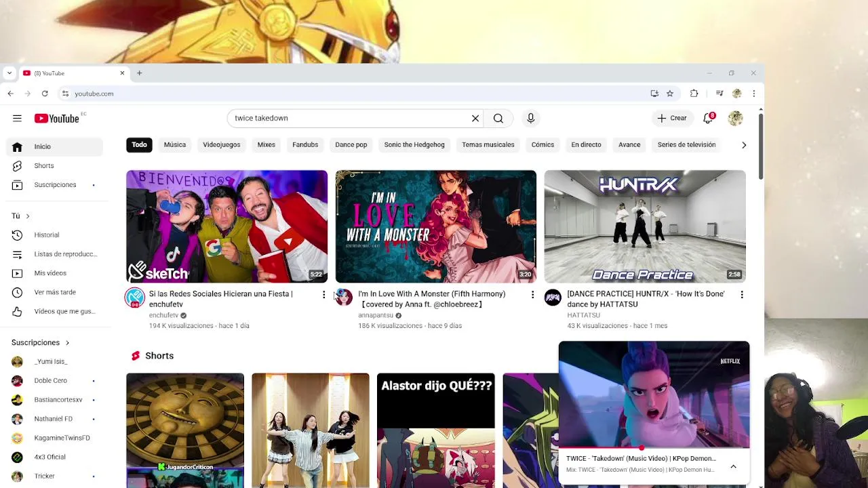The image size is (868, 488).
Task: Expand the TWICE Takedown miniplayer
Action: tap(733, 466)
